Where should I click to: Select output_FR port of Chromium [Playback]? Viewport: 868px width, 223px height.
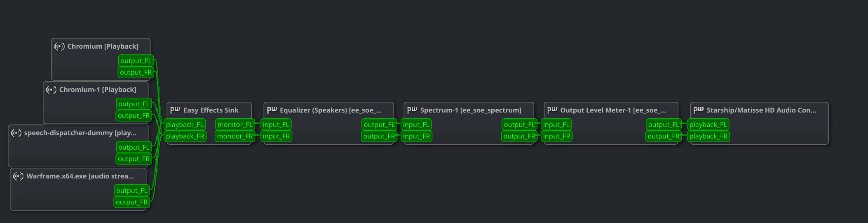(136, 72)
